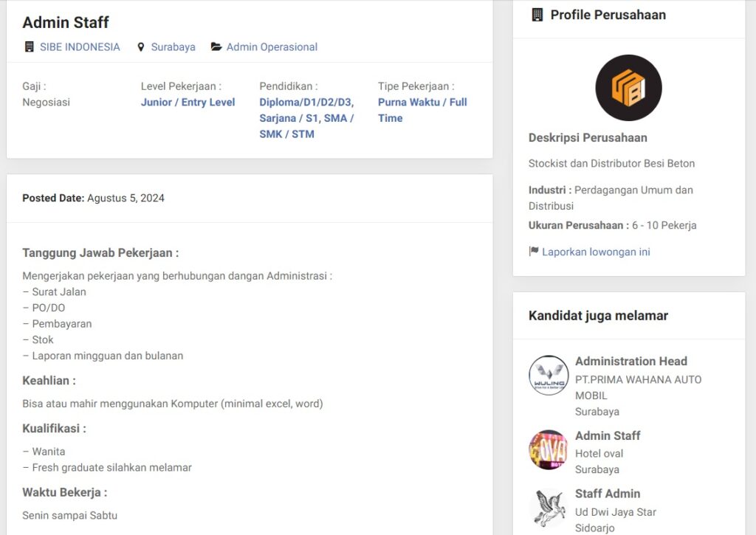This screenshot has height=535, width=756.
Task: Click the Junior / Entry Level link
Action: point(188,103)
